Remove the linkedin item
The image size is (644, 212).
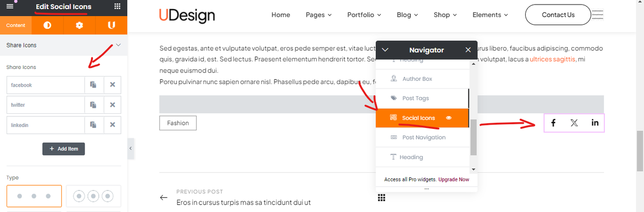(x=113, y=124)
